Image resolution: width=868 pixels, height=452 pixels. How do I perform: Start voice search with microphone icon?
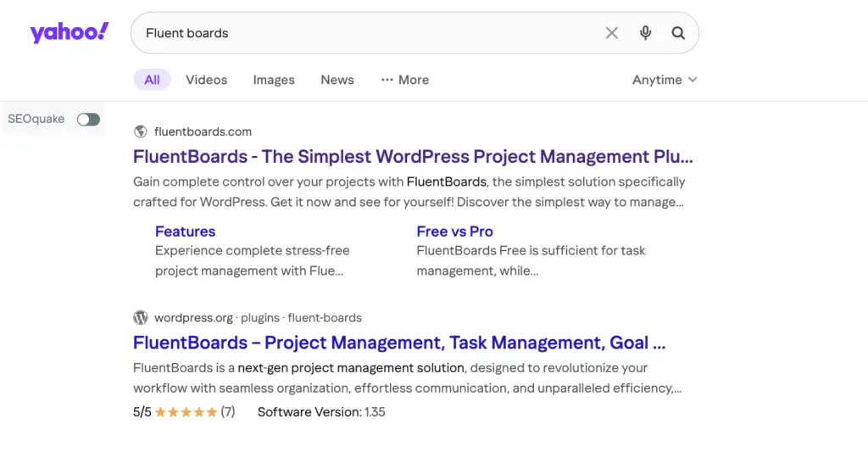point(645,33)
